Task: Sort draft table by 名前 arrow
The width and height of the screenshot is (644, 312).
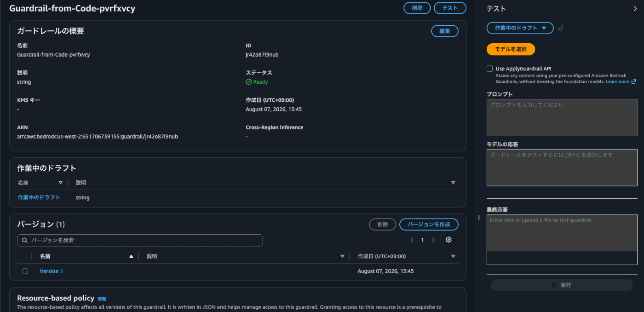Action: coord(61,183)
